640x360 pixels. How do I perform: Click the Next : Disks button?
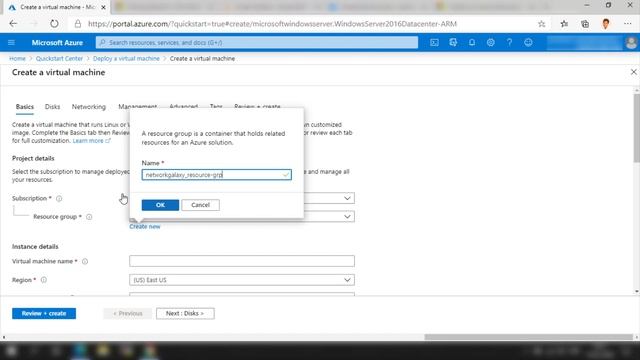tap(185, 313)
